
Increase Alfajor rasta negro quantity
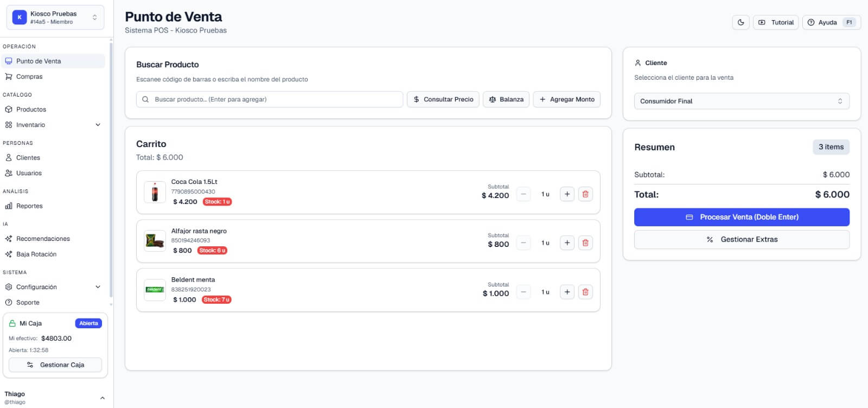(567, 243)
